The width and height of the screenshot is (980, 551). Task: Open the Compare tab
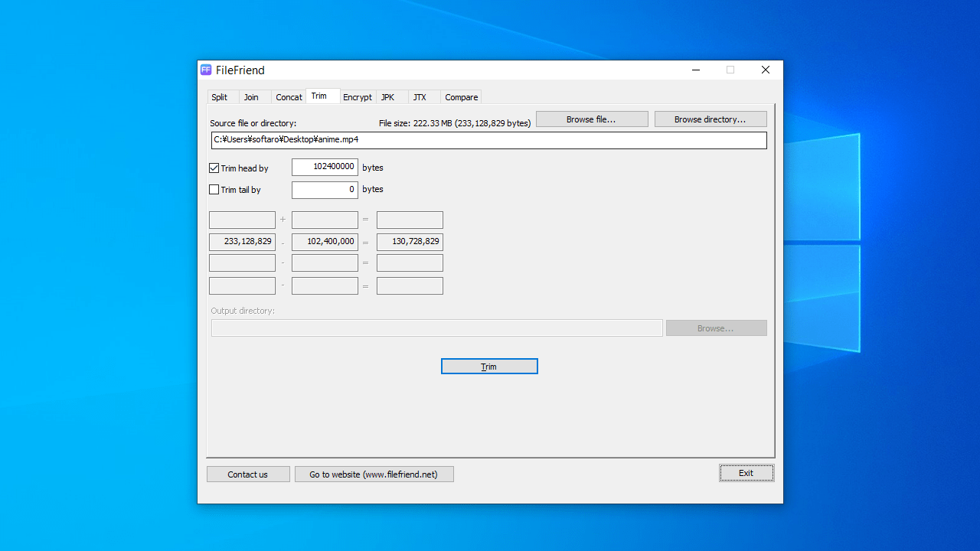tap(462, 97)
